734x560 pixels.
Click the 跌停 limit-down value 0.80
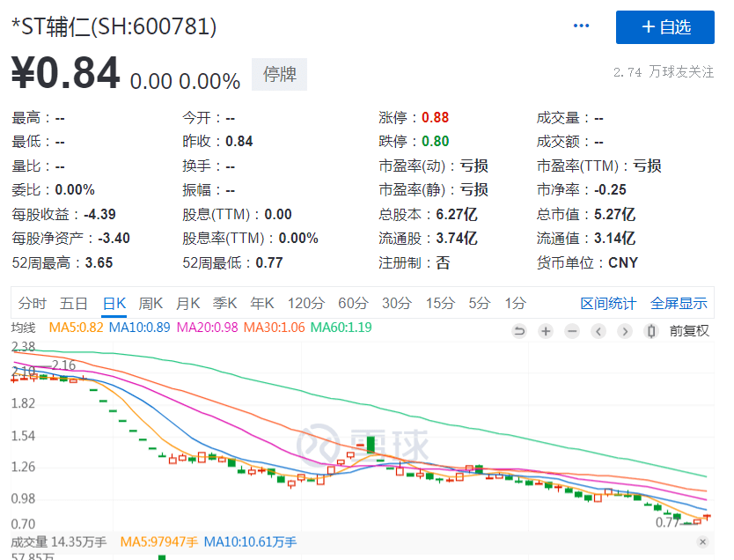[x=436, y=142]
